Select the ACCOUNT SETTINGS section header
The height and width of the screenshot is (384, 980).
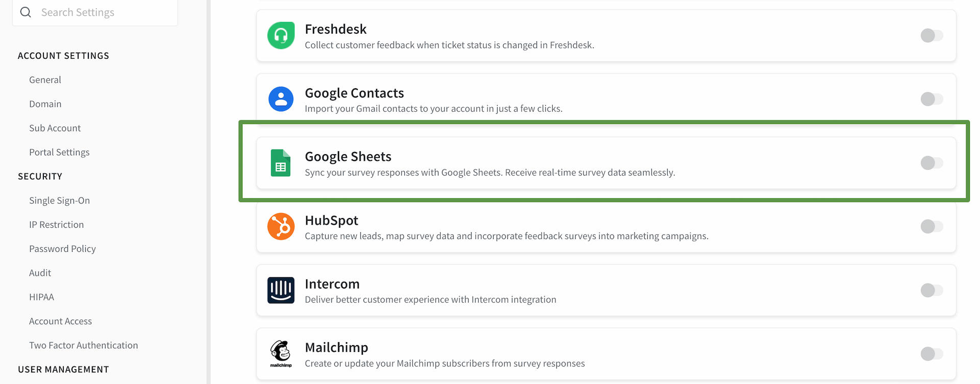point(63,56)
